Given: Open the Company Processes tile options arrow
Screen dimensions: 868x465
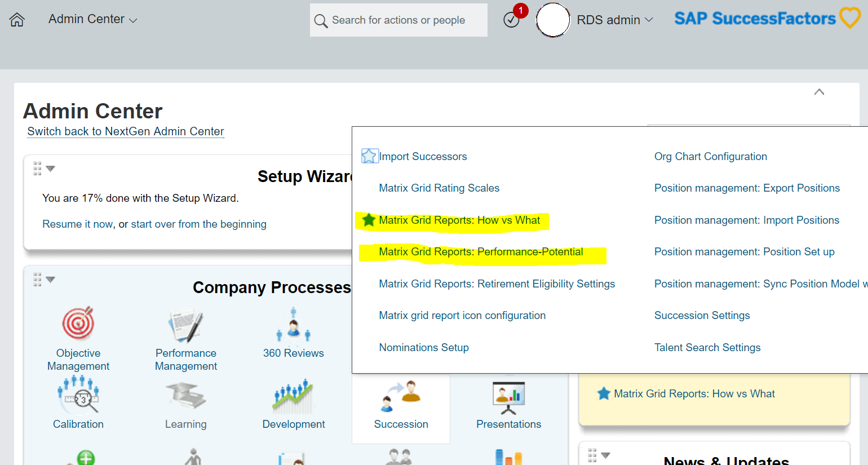Looking at the screenshot, I should [50, 280].
